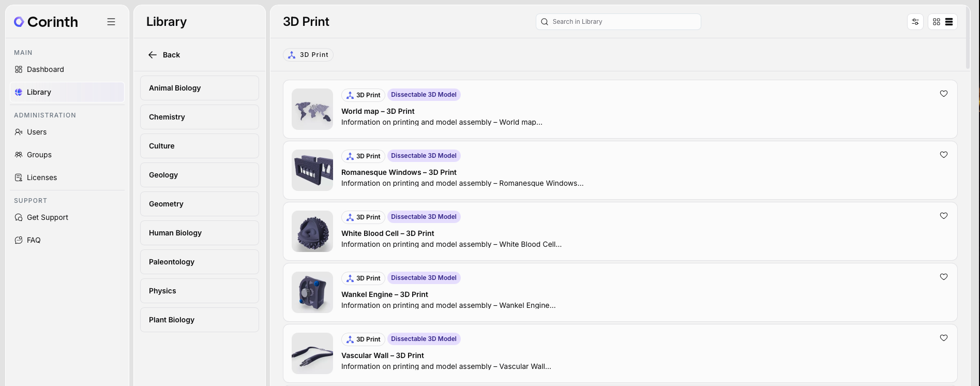980x386 pixels.
Task: Add Vascular Wall to favorites
Action: coord(944,338)
